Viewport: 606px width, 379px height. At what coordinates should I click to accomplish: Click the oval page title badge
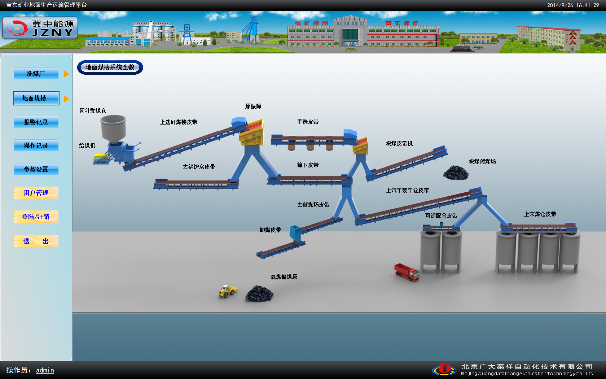click(110, 67)
